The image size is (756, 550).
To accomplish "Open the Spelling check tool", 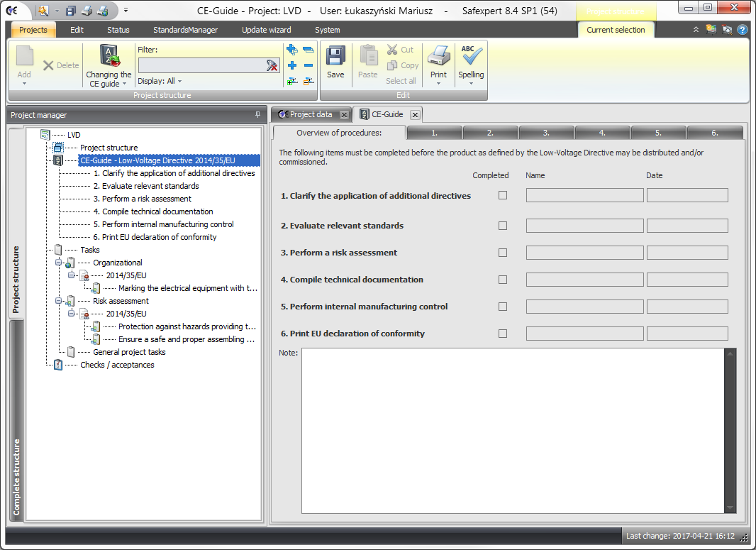I will (471, 57).
